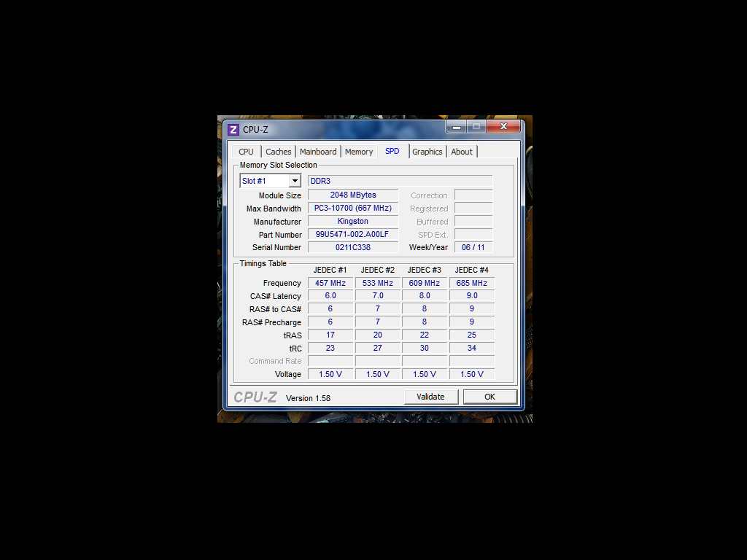This screenshot has height=560, width=747.
Task: Click the Validate button
Action: click(430, 397)
